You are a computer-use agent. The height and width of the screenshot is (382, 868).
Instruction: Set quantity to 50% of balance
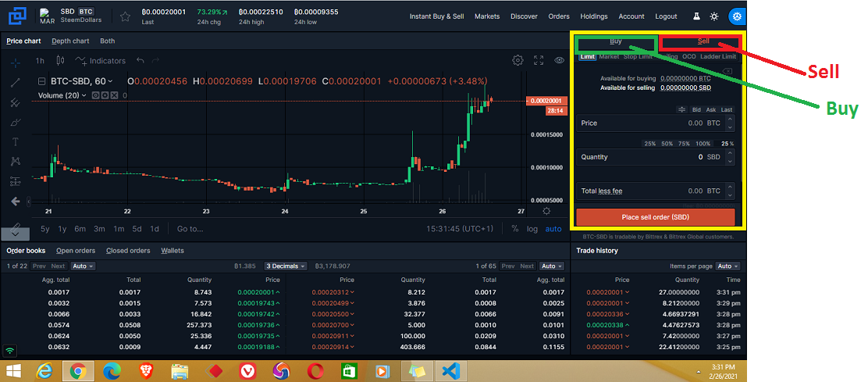click(667, 144)
